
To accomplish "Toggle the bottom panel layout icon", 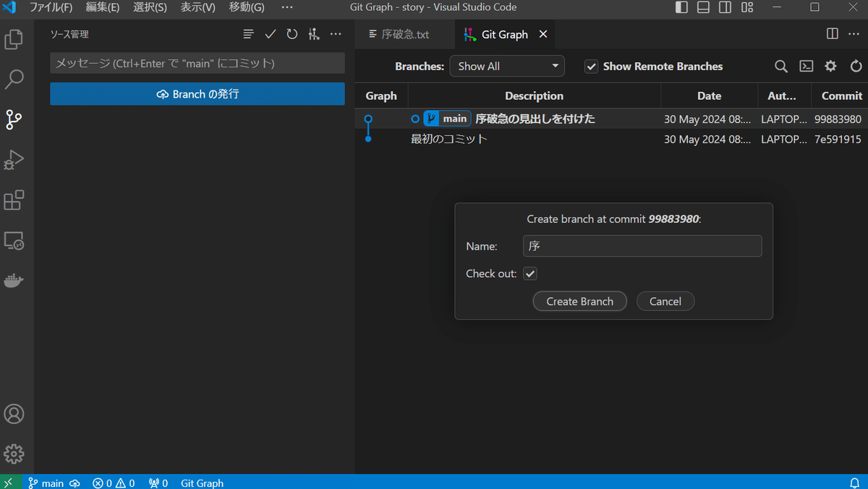I will (703, 7).
